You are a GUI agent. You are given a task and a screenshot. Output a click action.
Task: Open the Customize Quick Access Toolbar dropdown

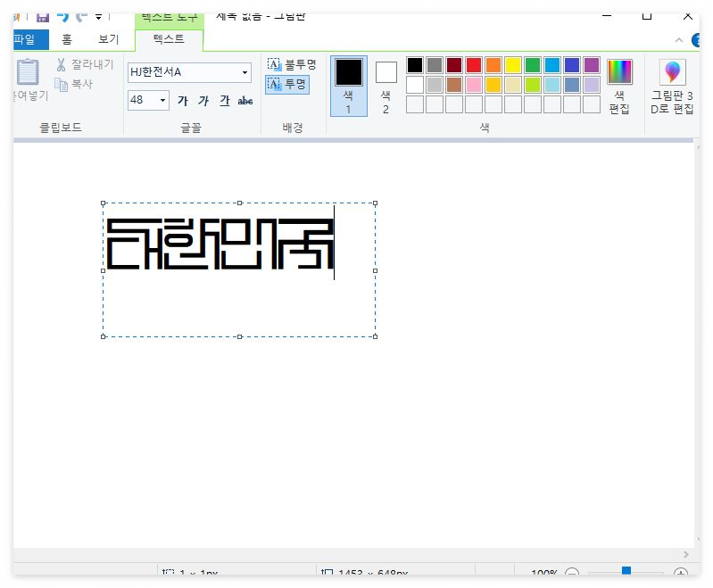(x=99, y=17)
